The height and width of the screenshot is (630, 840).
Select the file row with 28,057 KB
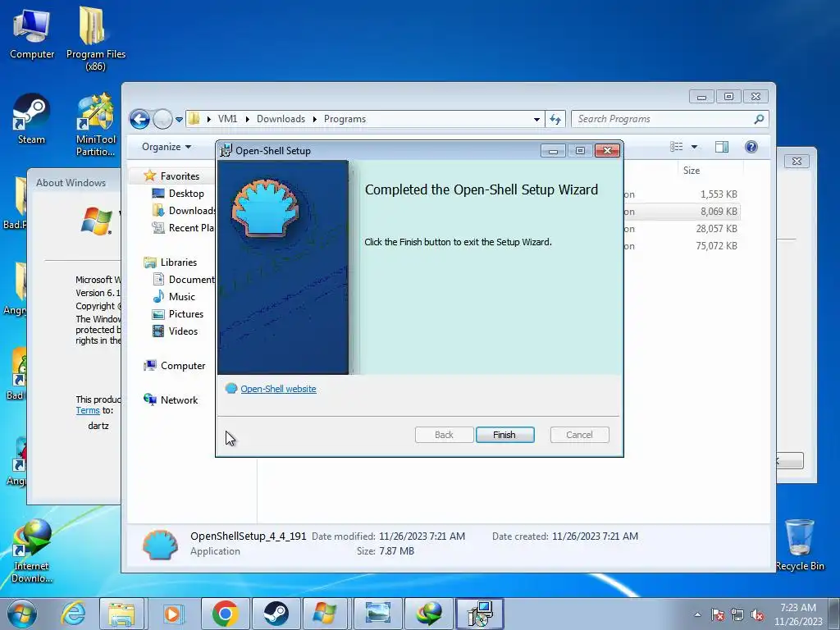(682, 229)
